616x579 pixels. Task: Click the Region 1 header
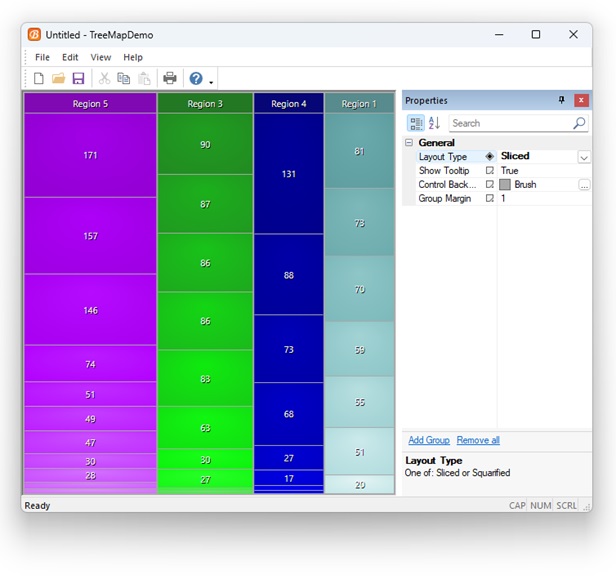point(359,103)
